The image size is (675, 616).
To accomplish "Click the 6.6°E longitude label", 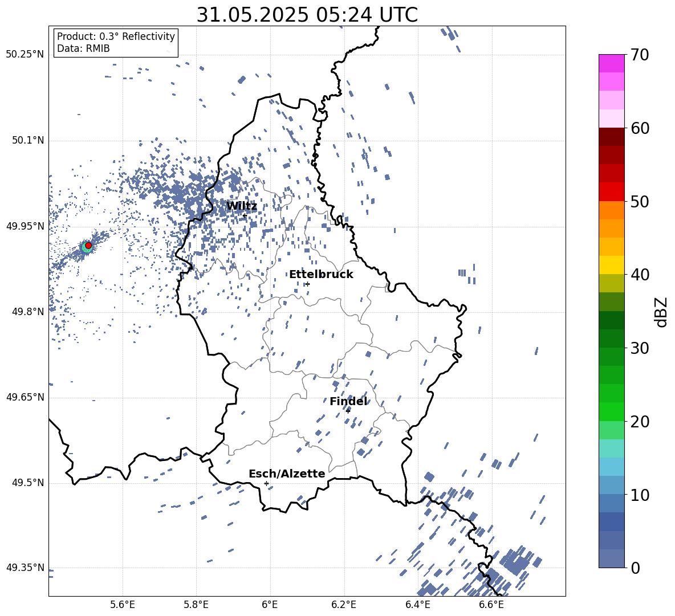I will click(491, 605).
